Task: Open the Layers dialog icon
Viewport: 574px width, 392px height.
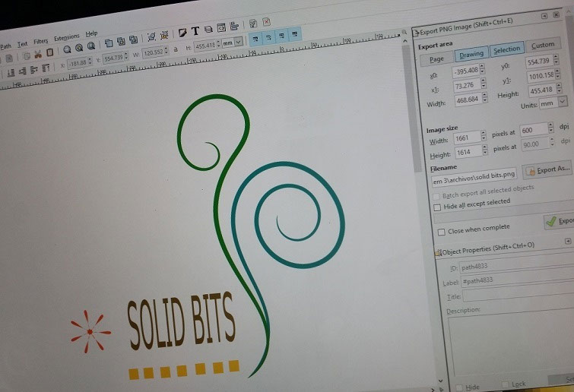Action: [208, 30]
